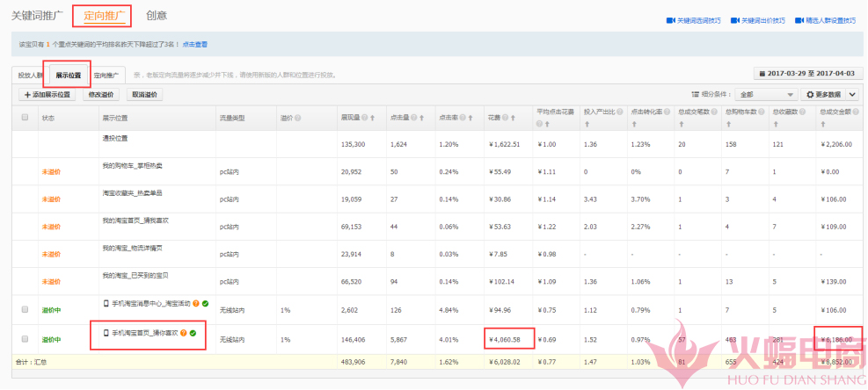Sort by 总购物车数 using its arrow
This screenshot has width=868, height=390.
click(728, 124)
